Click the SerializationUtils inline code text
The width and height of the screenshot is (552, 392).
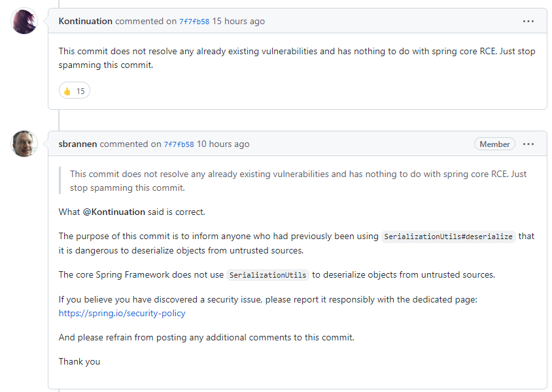coord(267,275)
